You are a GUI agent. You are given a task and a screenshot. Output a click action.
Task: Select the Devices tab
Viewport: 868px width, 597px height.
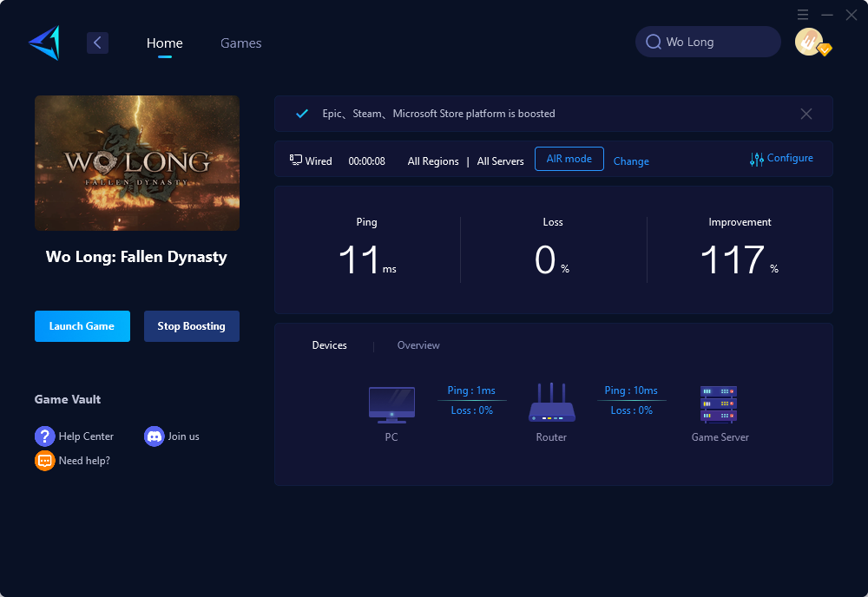(329, 345)
